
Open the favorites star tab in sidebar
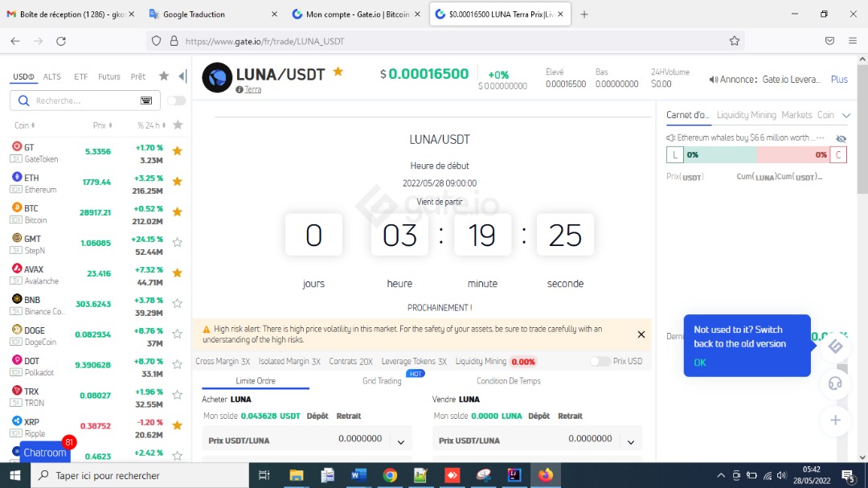tap(164, 76)
